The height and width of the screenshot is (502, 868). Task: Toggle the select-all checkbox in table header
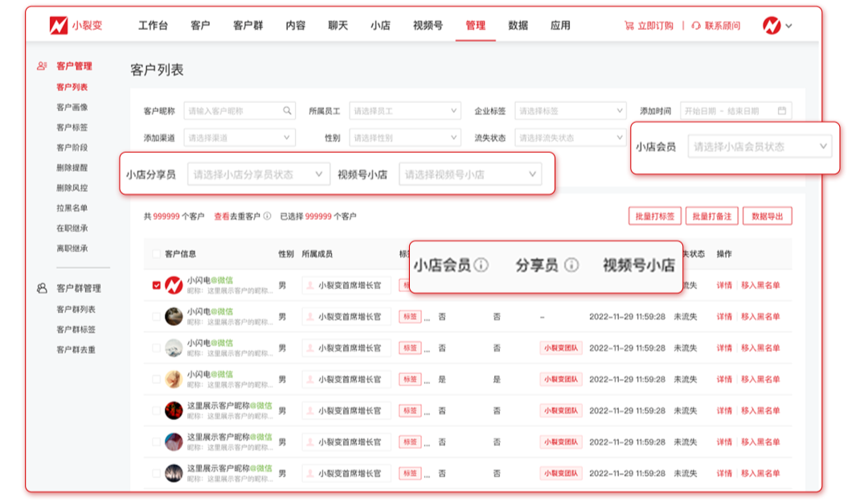coord(156,254)
